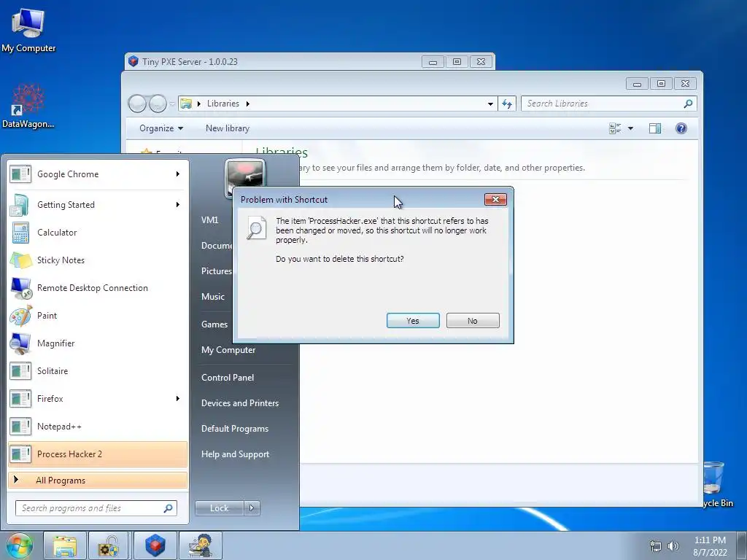Screen dimensions: 747x560
Task: Open Magnifier icon in Start menu
Action: (x=20, y=343)
